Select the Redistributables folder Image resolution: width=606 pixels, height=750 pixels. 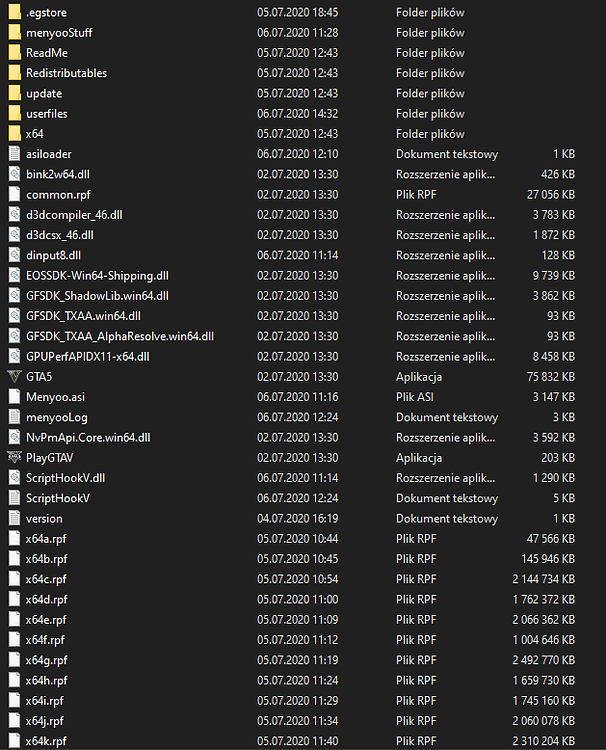coord(66,73)
